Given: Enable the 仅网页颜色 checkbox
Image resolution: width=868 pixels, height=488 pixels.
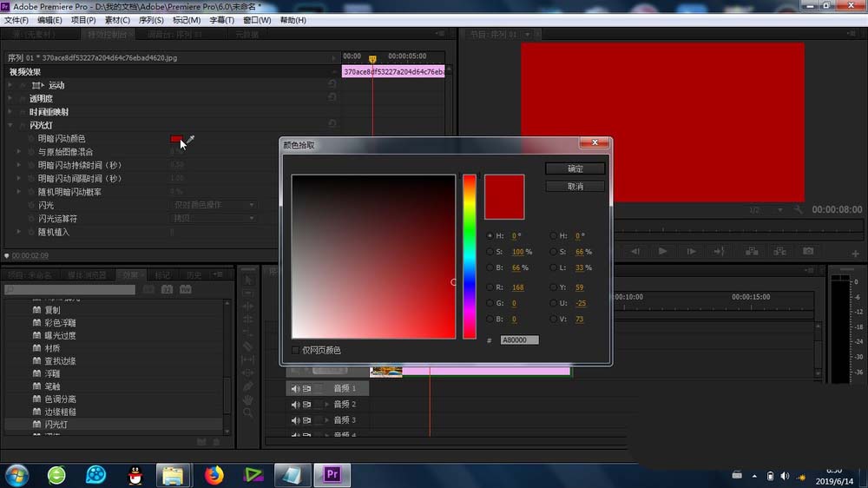Looking at the screenshot, I should [x=296, y=350].
